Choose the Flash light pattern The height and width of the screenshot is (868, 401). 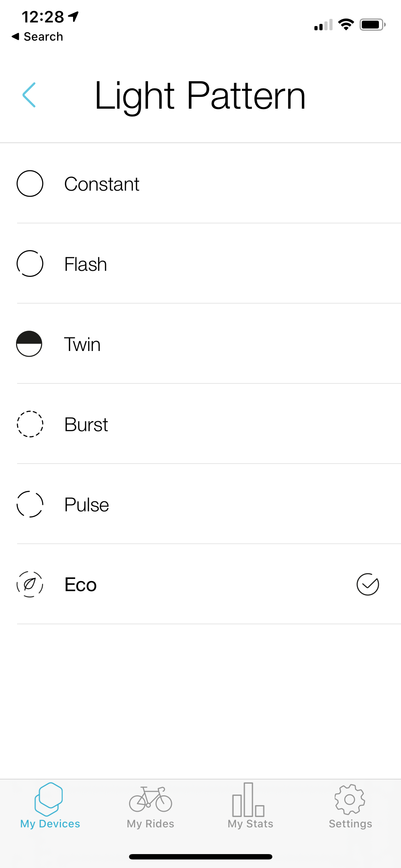[x=86, y=264]
